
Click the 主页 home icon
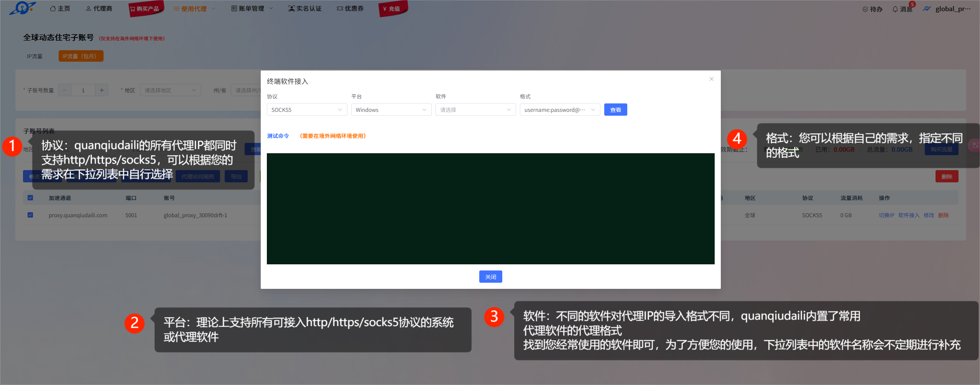point(53,8)
